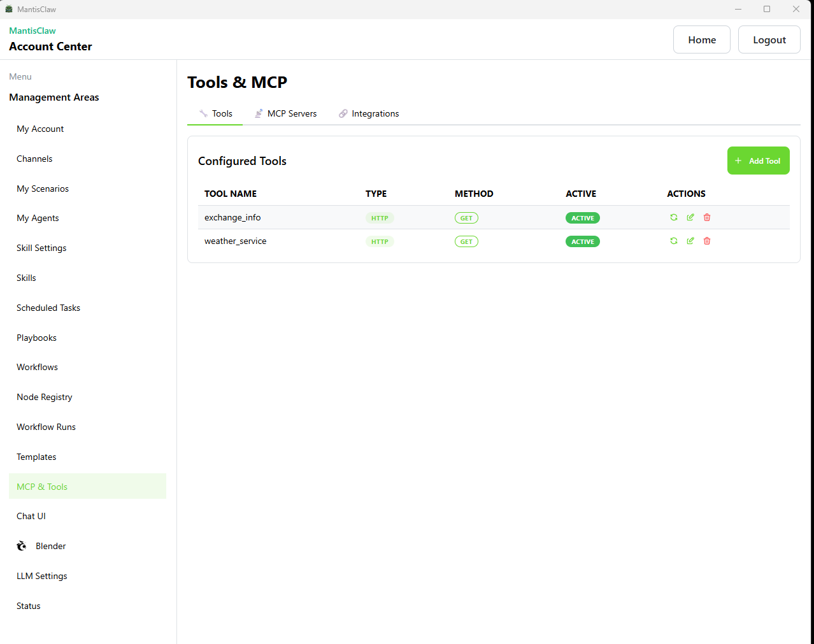Click the exchange_info tool name row
The height and width of the screenshot is (644, 814).
coord(232,217)
